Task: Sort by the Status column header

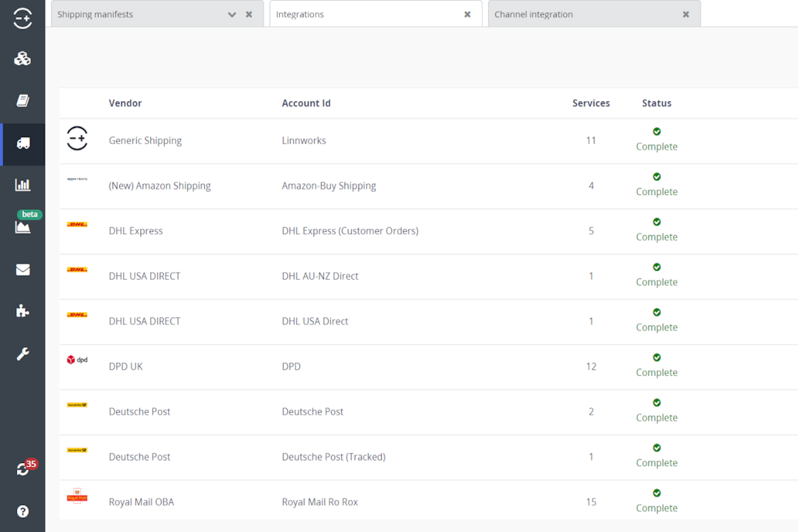Action: click(x=657, y=103)
